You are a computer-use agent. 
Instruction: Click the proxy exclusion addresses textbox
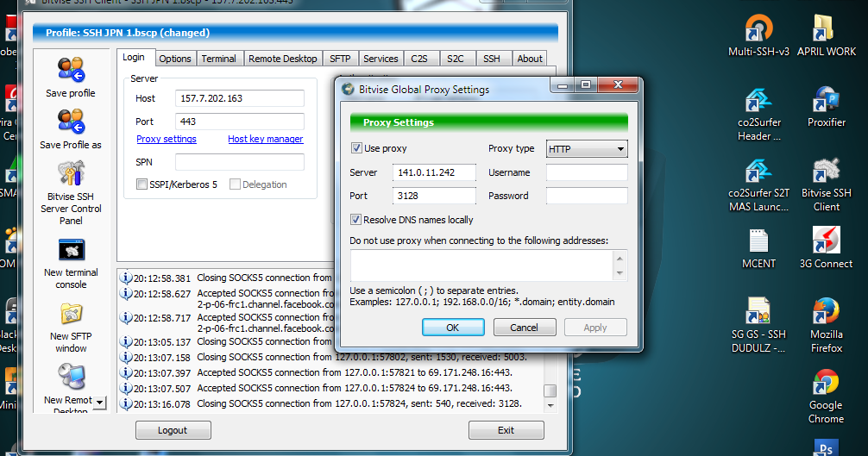[x=481, y=265]
